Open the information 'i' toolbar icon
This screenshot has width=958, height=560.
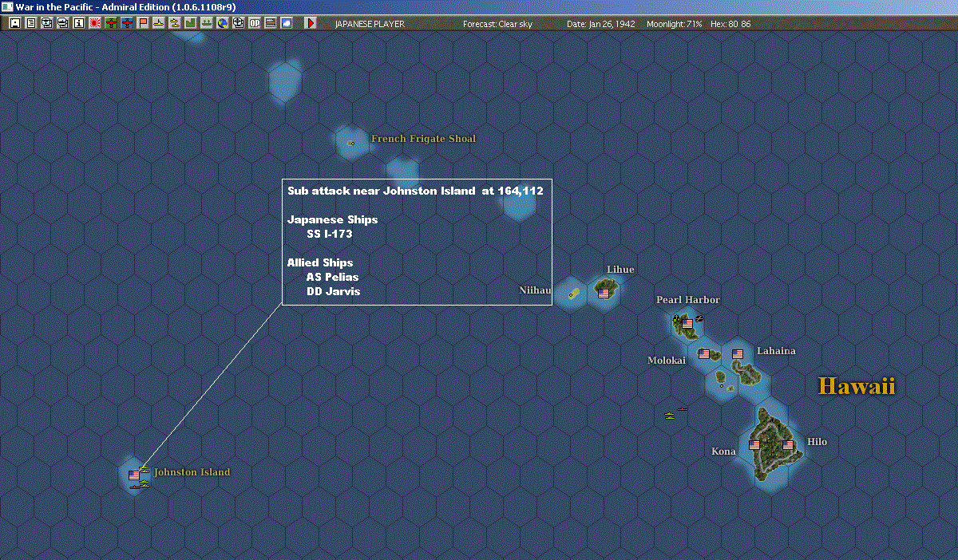78,23
